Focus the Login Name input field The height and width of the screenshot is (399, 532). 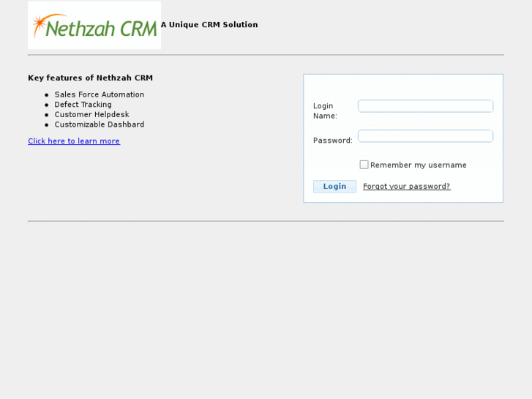(x=425, y=106)
